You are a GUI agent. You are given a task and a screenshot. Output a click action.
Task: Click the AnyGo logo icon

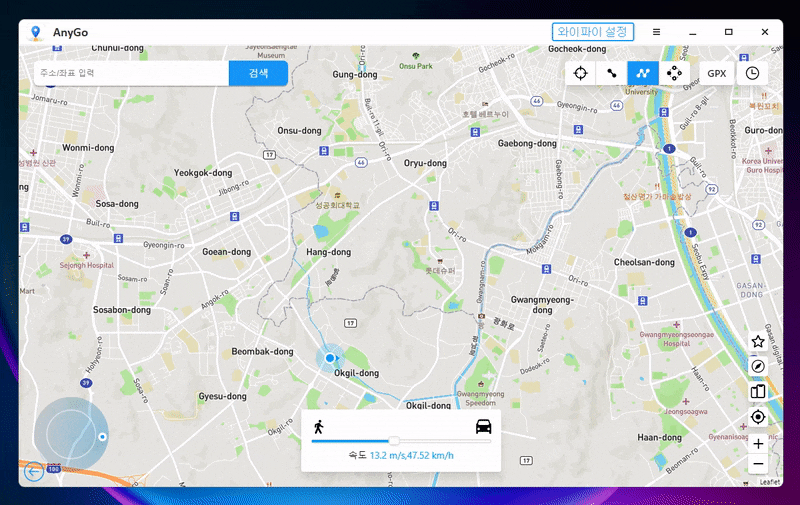click(35, 33)
